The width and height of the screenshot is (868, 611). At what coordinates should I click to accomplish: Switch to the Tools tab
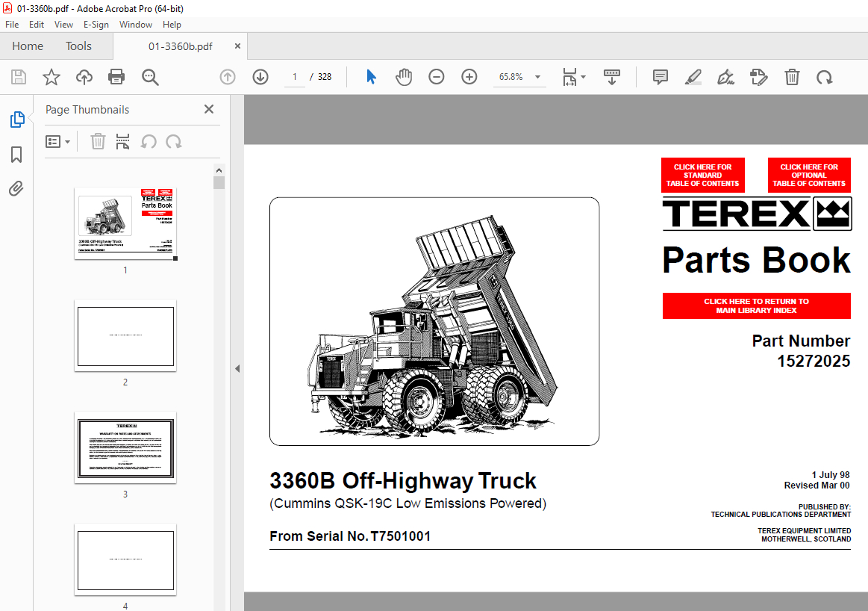[x=78, y=46]
